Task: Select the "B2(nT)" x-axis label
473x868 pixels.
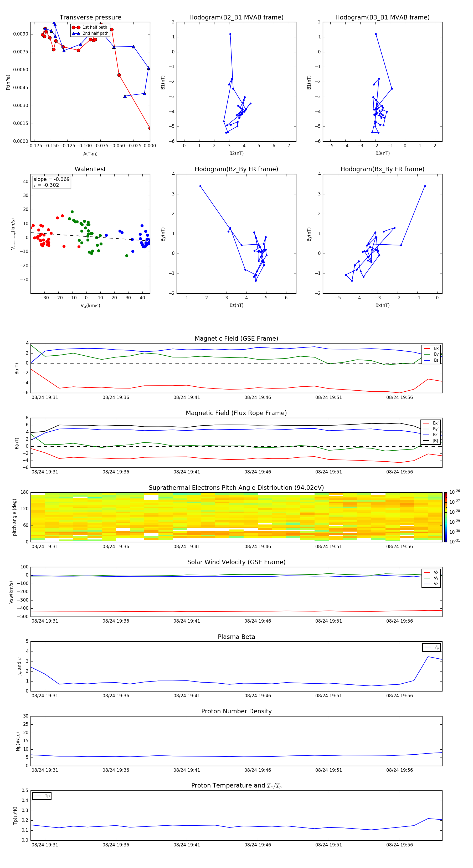Action: click(x=236, y=153)
